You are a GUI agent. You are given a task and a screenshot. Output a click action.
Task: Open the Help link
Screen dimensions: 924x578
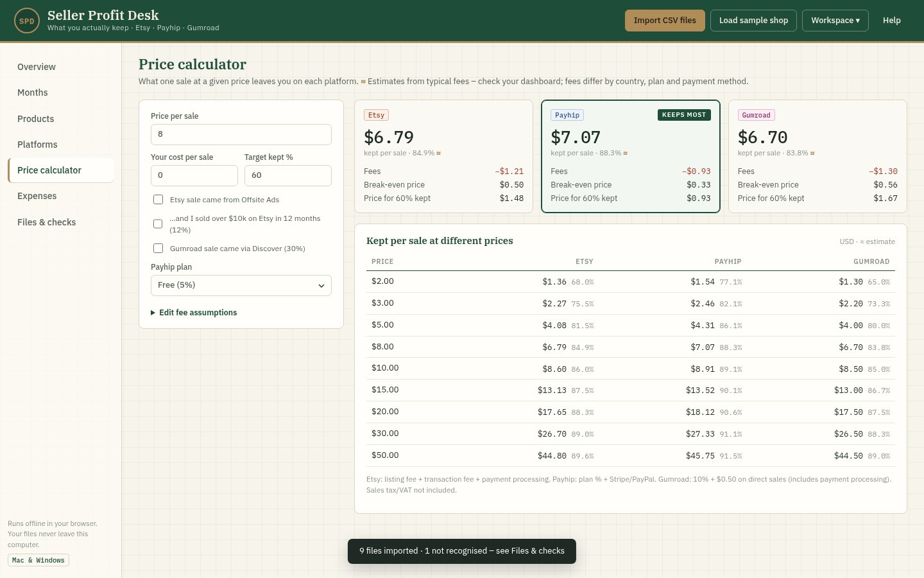click(892, 21)
